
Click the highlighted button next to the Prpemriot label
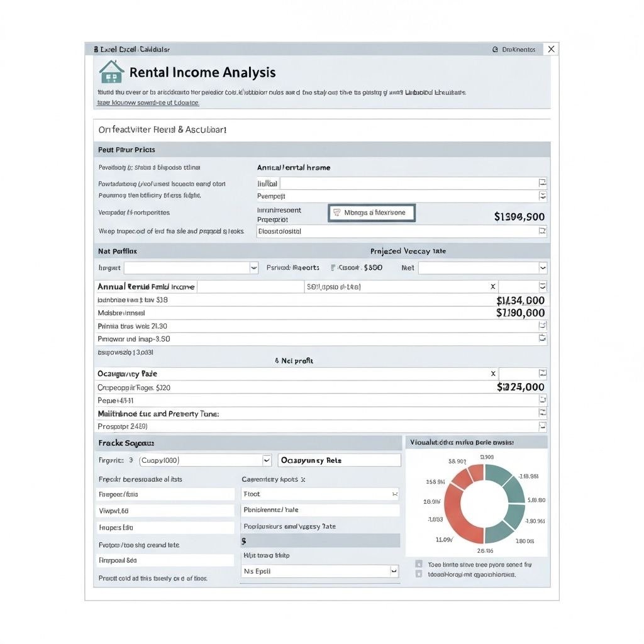(371, 213)
